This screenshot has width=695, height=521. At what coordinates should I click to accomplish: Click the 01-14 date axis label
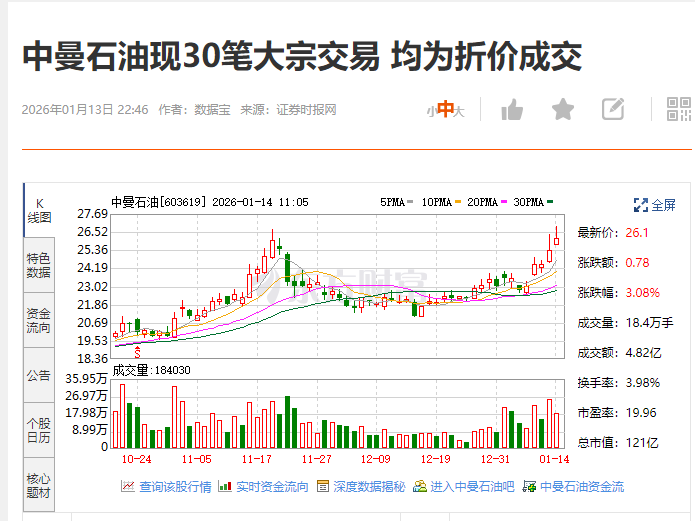click(x=554, y=459)
